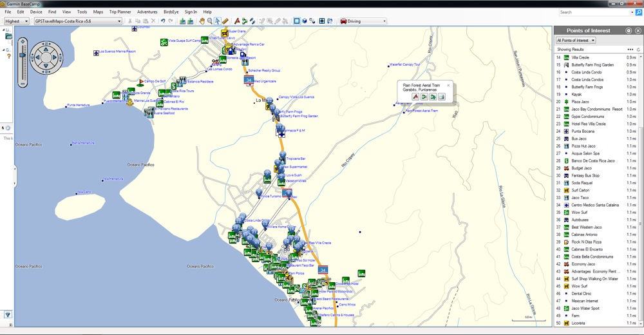Select Jaco Water Sport result
The width and height of the screenshot is (644, 335).
(596, 308)
